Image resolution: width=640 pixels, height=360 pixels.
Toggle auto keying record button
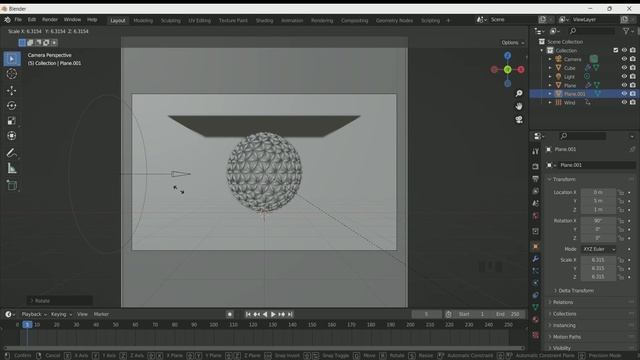click(230, 314)
